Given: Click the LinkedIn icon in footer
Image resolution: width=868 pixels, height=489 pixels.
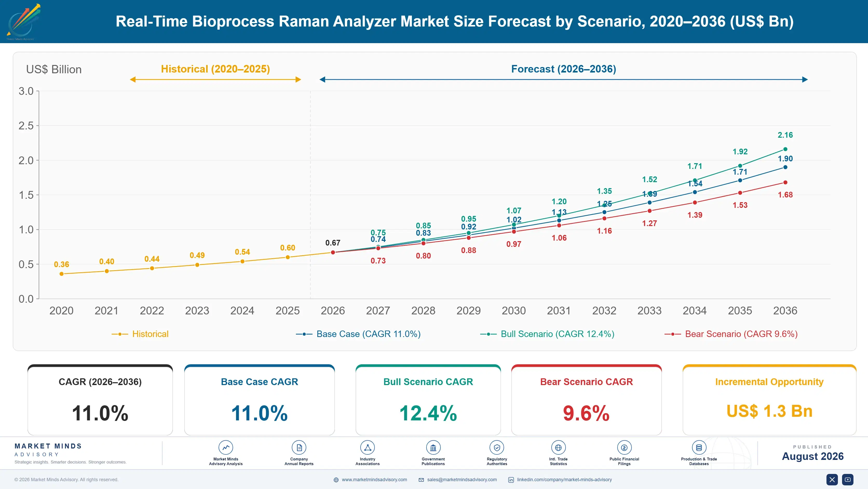Looking at the screenshot, I should click(x=511, y=480).
